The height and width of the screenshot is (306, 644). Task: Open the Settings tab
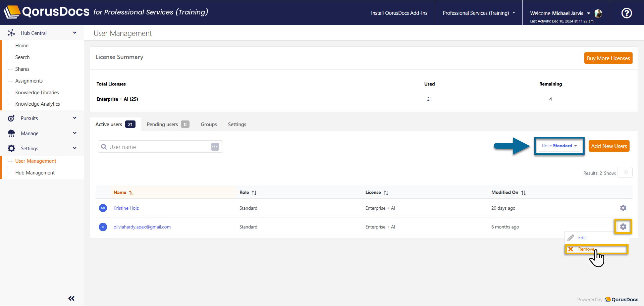click(237, 124)
